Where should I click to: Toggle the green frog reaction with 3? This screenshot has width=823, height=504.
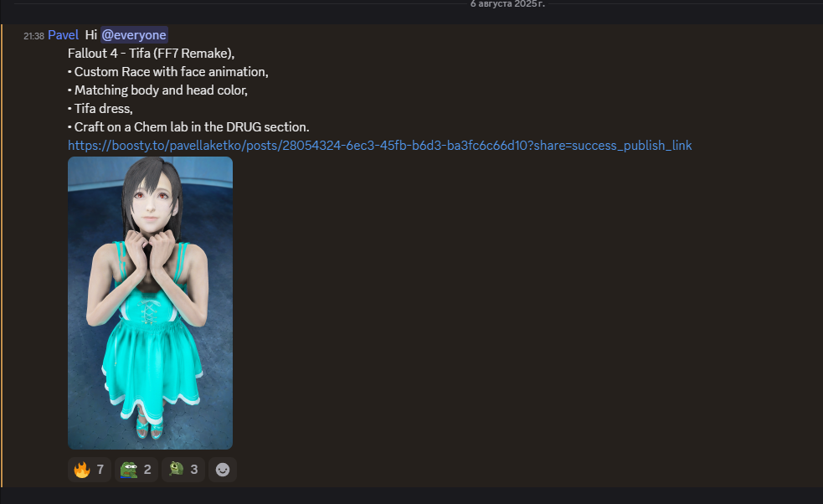183,470
